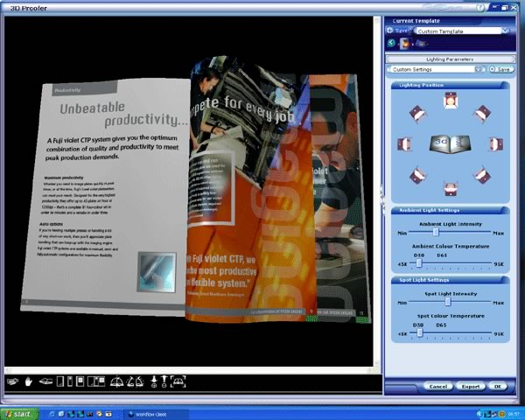Image resolution: width=525 pixels, height=420 pixels.
Task: Click the open flat book view icon
Action: coord(45,381)
